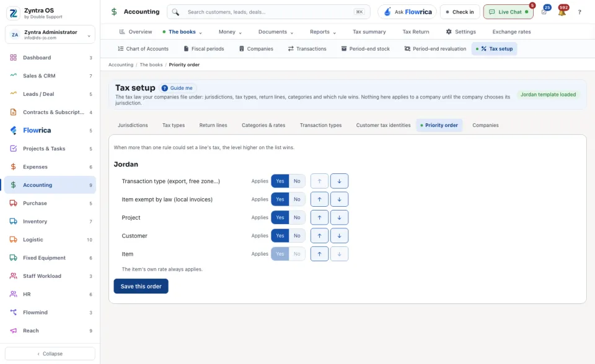Open the help question mark icon
This screenshot has height=364, width=595.
pos(580,12)
